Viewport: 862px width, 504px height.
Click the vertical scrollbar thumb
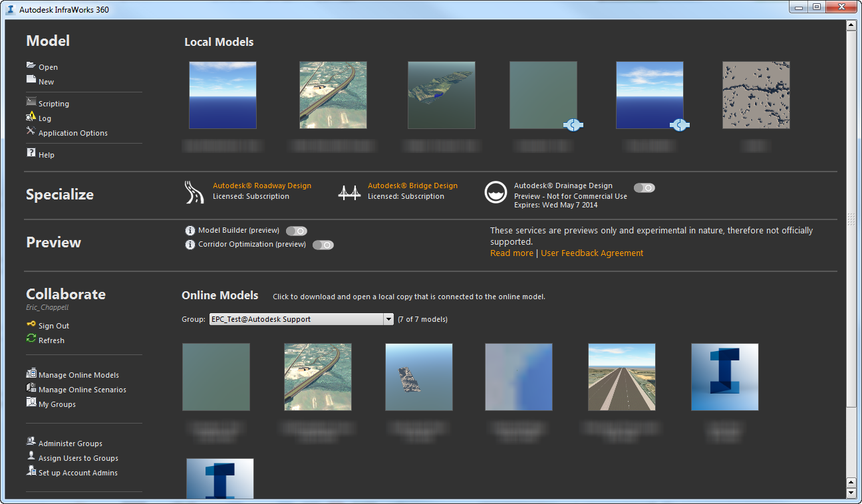pos(851,219)
